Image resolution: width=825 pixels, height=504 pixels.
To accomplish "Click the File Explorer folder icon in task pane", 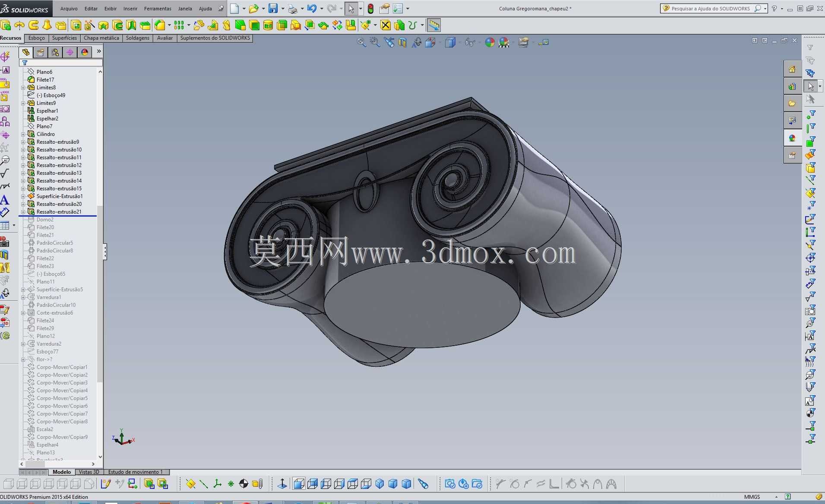I will click(x=792, y=104).
